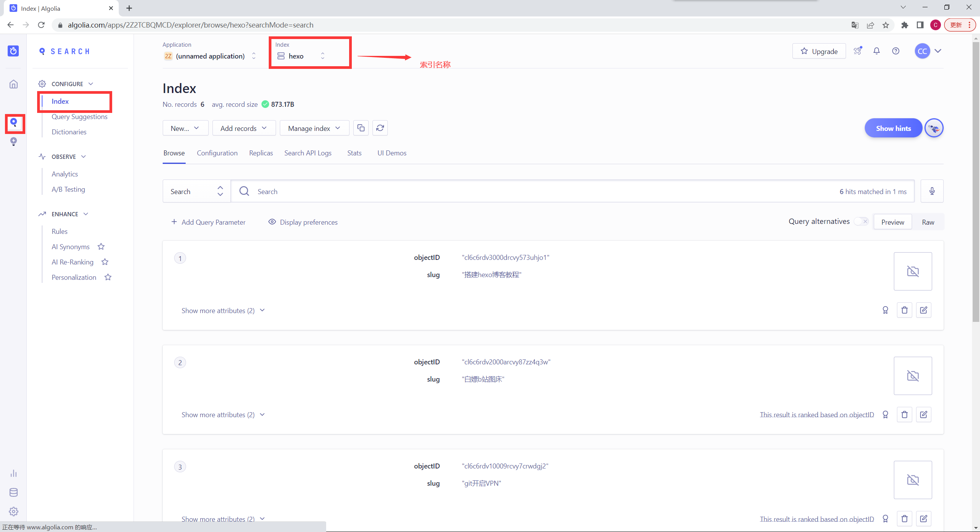This screenshot has width=980, height=532.
Task: Click the Show hints button
Action: (x=893, y=128)
